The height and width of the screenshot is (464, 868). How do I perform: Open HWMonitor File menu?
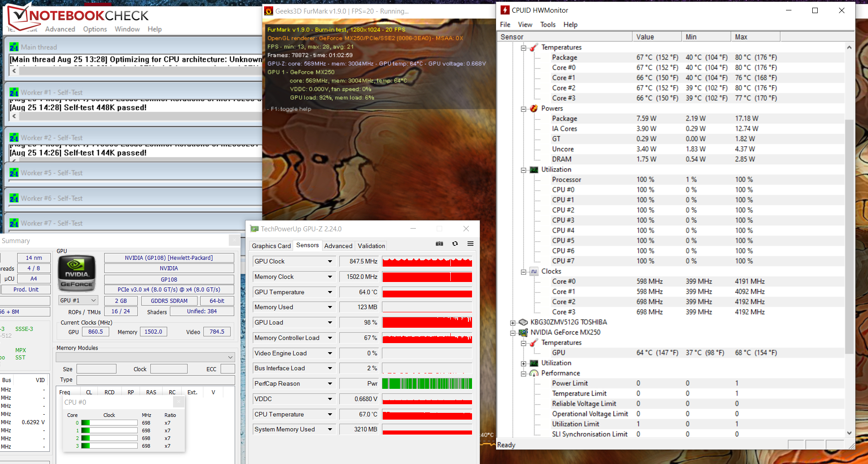(x=505, y=24)
